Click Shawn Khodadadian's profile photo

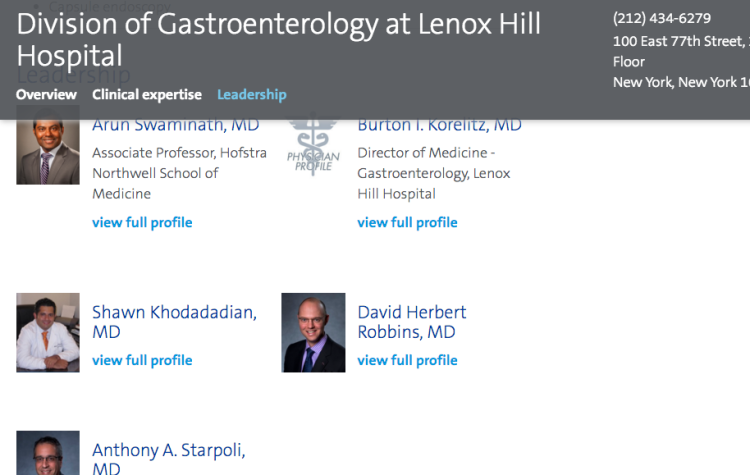click(48, 332)
